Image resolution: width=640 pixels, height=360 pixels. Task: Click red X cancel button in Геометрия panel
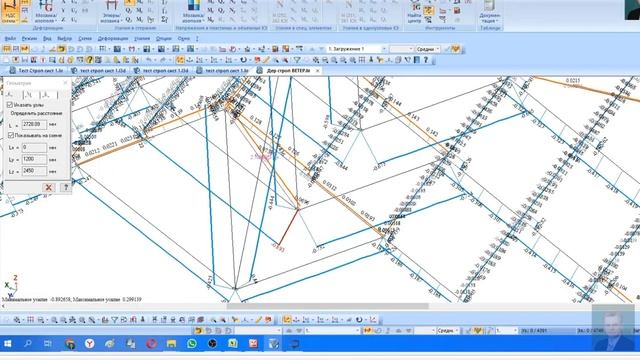tap(49, 187)
